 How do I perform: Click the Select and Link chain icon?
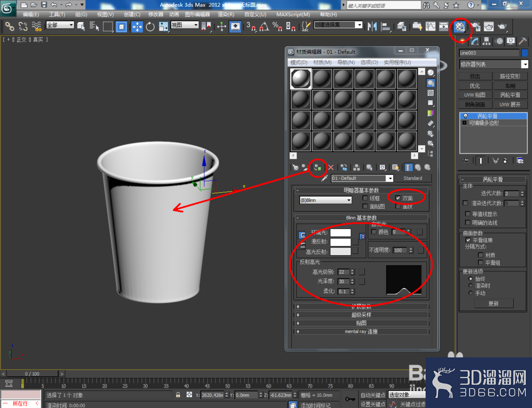tap(10, 27)
